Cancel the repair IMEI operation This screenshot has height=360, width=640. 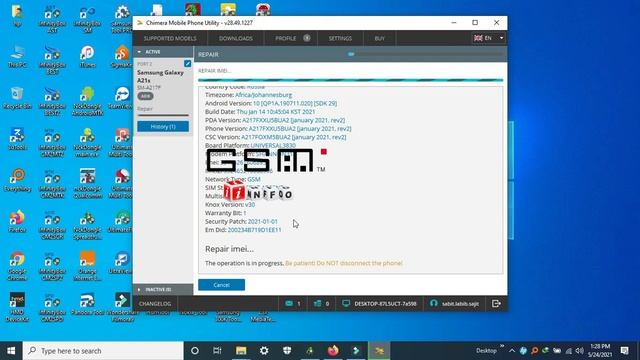point(221,285)
